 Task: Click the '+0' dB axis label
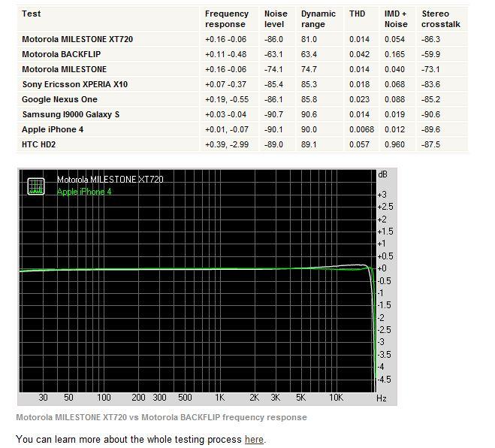[x=382, y=268]
